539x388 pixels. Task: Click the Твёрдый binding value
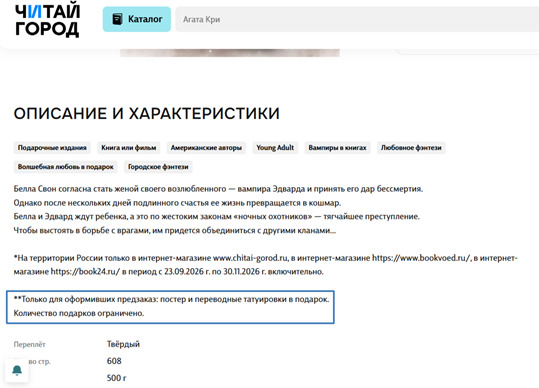click(x=123, y=344)
